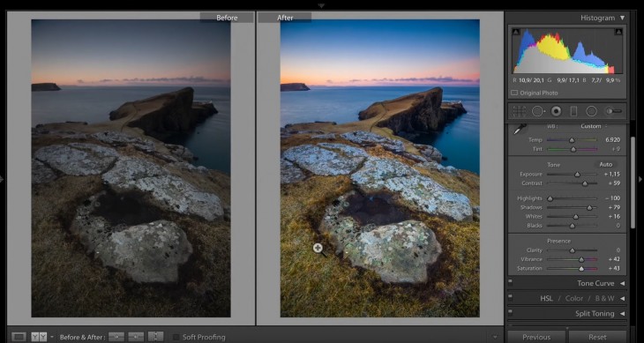Image resolution: width=644 pixels, height=343 pixels.
Task: Select the Radial Filter tool
Action: click(x=591, y=111)
